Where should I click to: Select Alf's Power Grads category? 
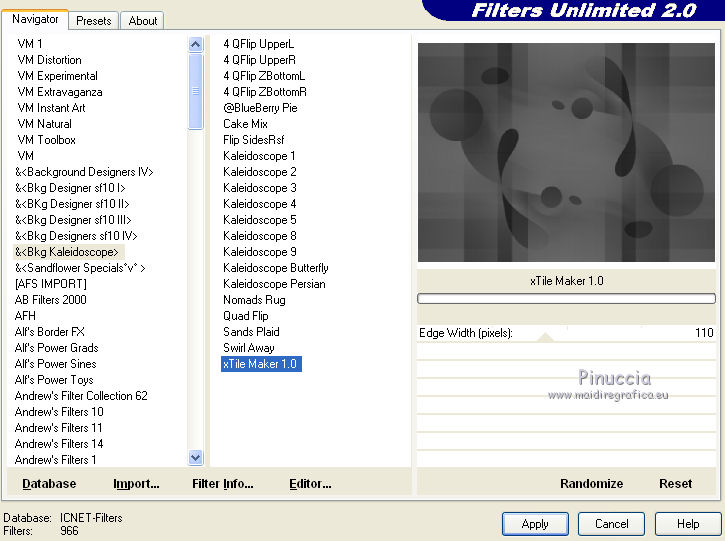56,348
